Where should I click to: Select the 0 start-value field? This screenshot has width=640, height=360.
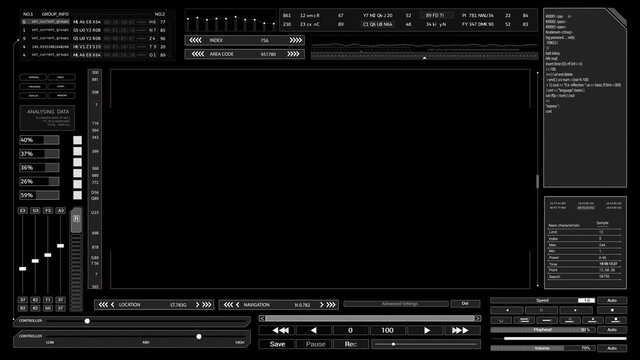pos(350,330)
